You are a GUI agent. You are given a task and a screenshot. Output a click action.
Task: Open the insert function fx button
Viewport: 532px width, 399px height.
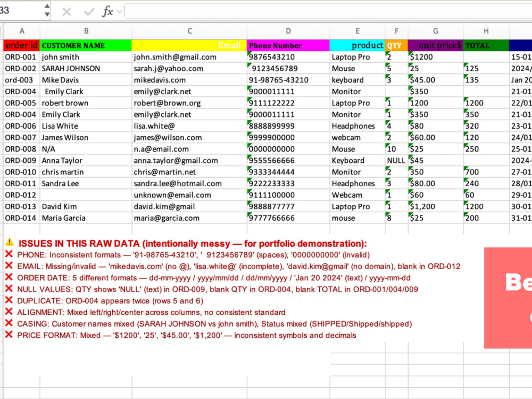[x=107, y=11]
